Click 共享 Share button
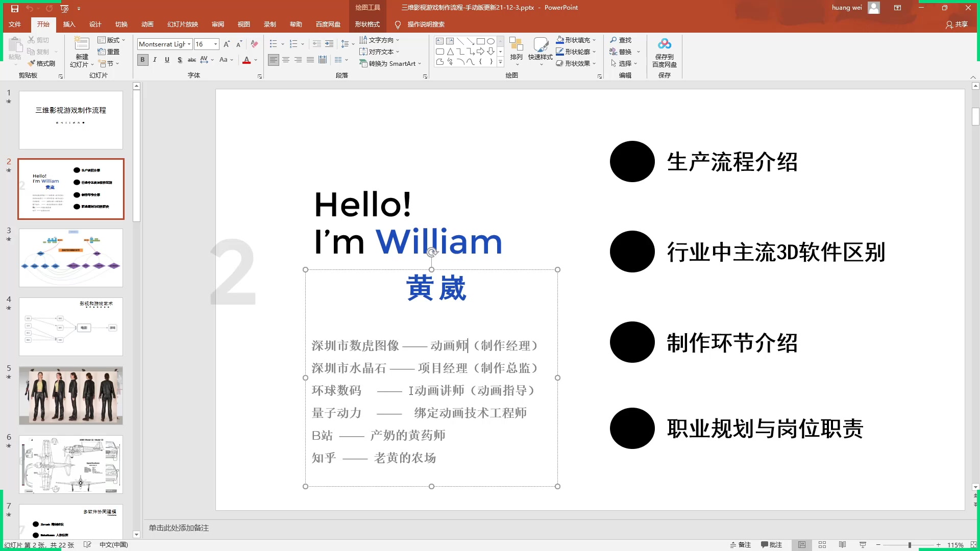Viewport: 980px width, 551px height. pos(957,24)
